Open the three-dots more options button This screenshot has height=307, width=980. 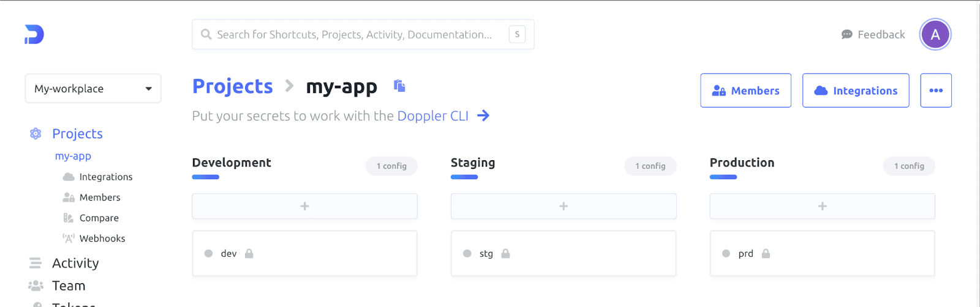[935, 91]
